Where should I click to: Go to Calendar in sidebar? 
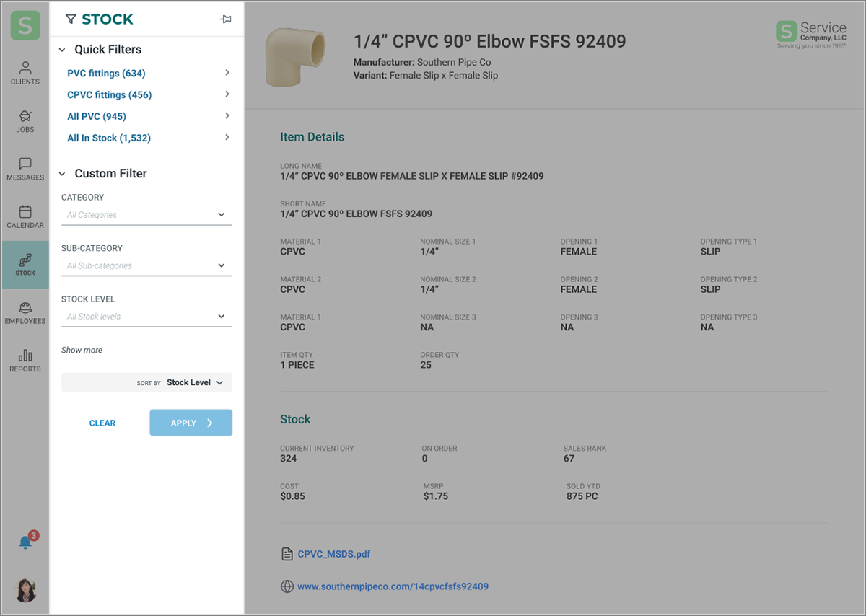[25, 216]
